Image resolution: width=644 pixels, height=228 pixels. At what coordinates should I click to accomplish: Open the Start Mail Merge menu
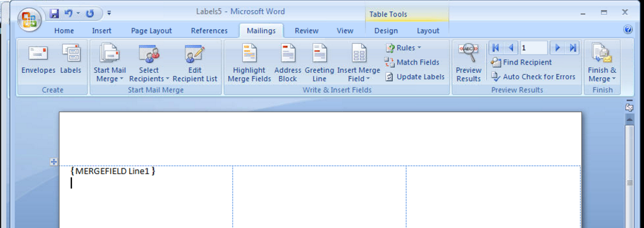tap(109, 63)
